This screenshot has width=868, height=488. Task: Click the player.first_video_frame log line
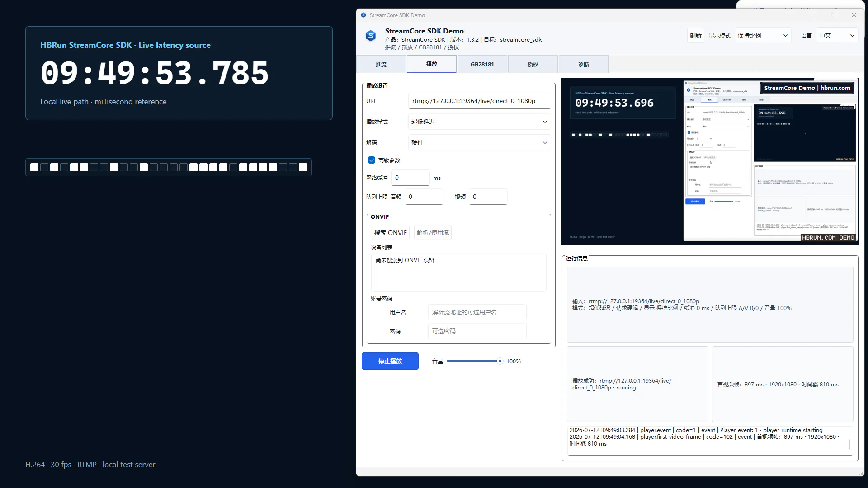point(704,440)
